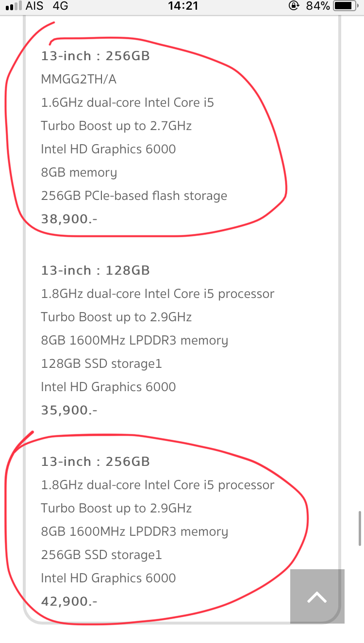Screen dimensions: 364x643
Task: Tap 256GB PCIe-based flash storage line
Action: click(x=134, y=196)
